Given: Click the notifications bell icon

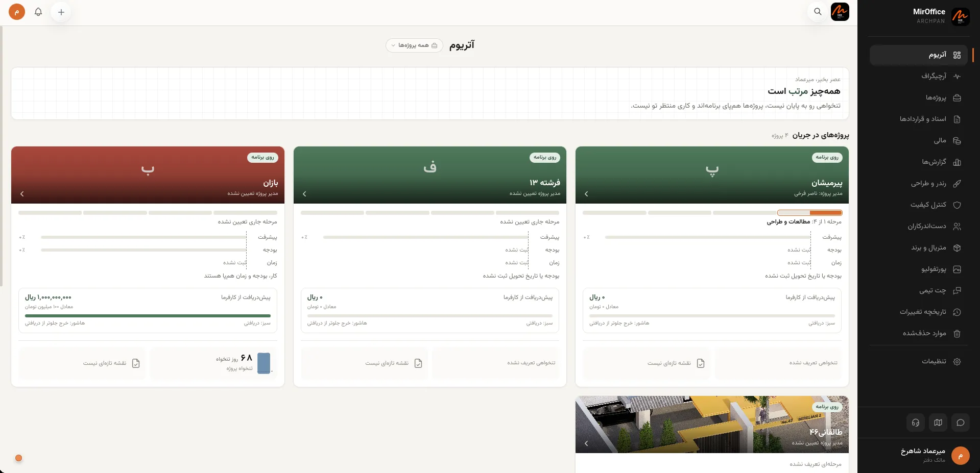Looking at the screenshot, I should coord(38,12).
